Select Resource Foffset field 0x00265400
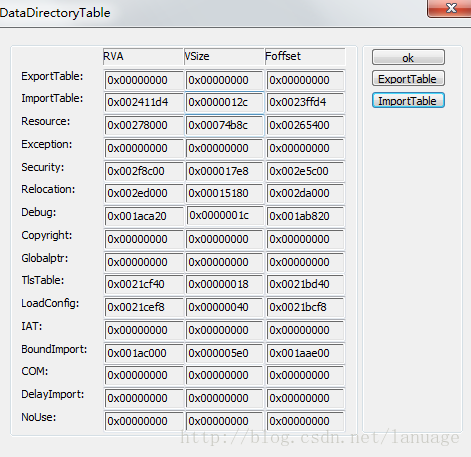 [x=305, y=125]
